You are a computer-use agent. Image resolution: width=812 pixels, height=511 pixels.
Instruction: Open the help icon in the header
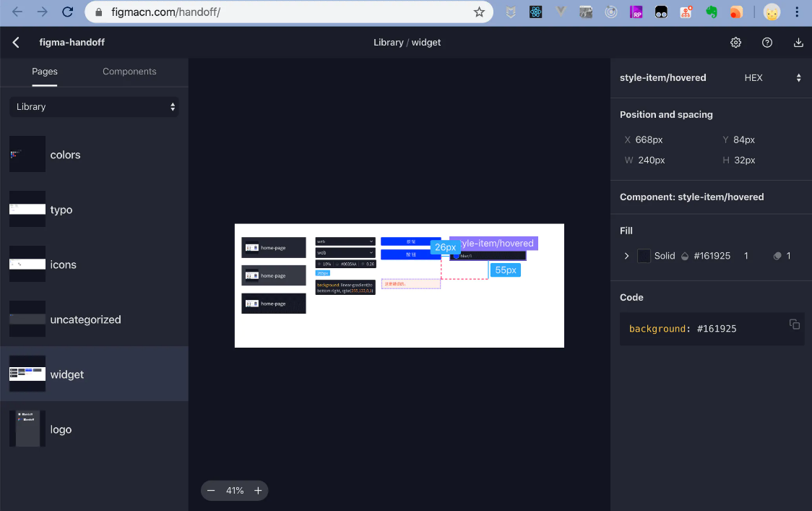tap(767, 43)
